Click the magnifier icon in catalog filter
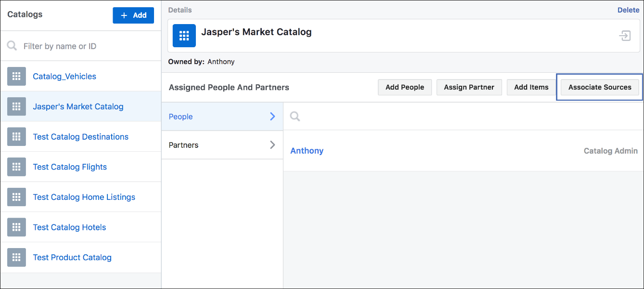The width and height of the screenshot is (644, 289). 12,46
